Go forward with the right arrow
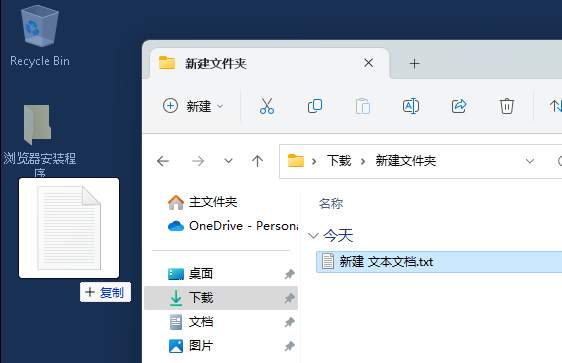This screenshot has height=363, width=562. 198,161
